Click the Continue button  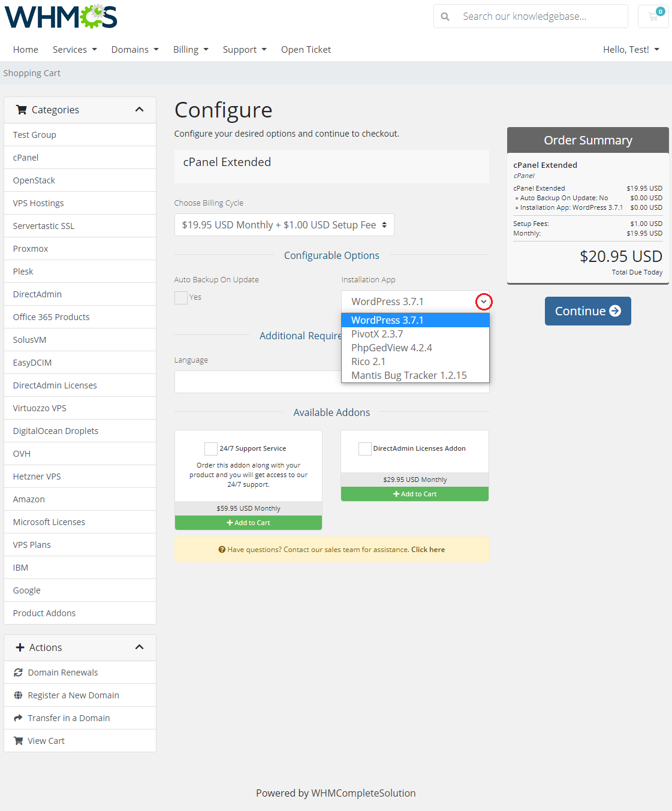point(587,311)
